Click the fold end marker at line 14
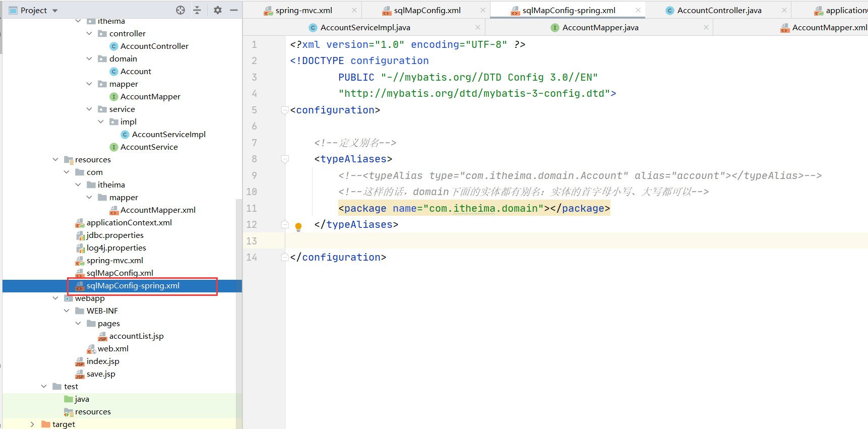868x429 pixels. [x=285, y=257]
